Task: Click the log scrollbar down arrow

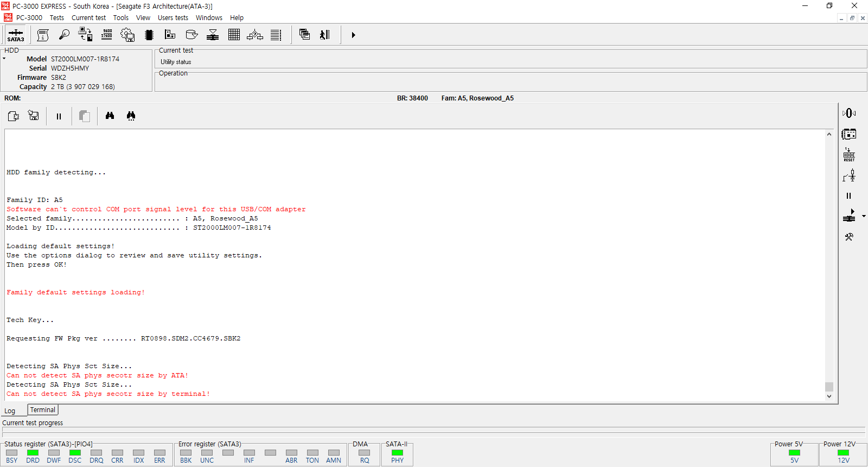Action: 829,396
